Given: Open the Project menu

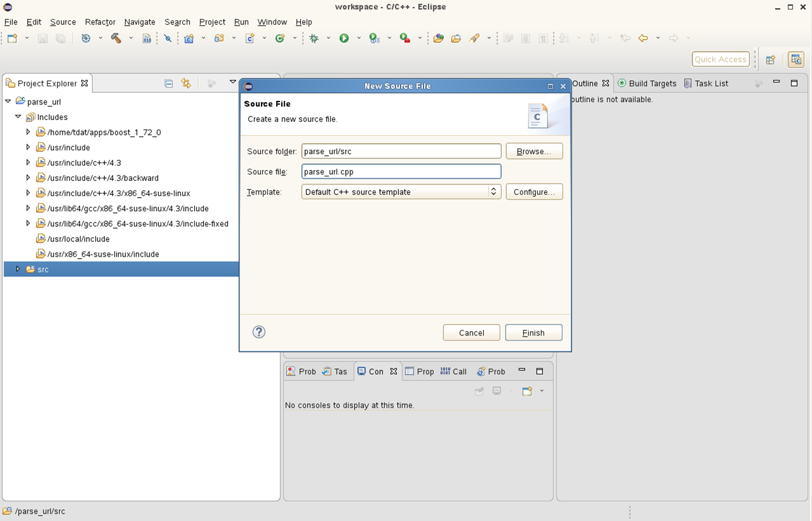Looking at the screenshot, I should (x=212, y=22).
